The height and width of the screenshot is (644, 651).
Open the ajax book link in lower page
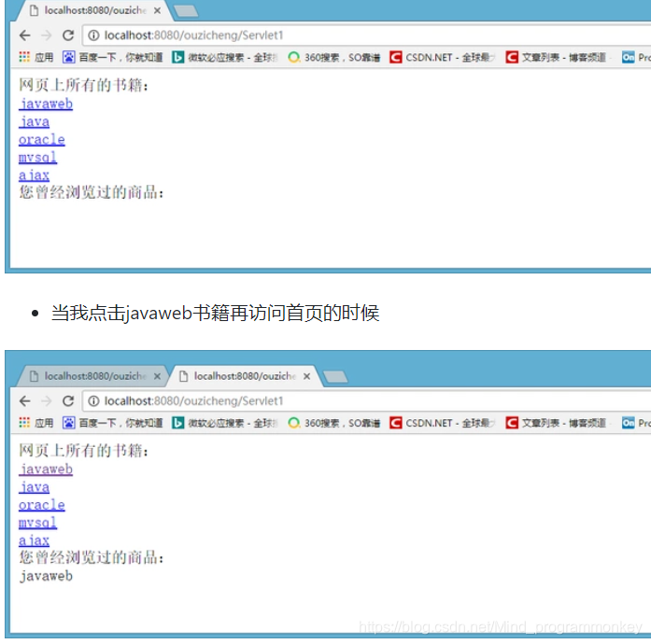tap(34, 540)
